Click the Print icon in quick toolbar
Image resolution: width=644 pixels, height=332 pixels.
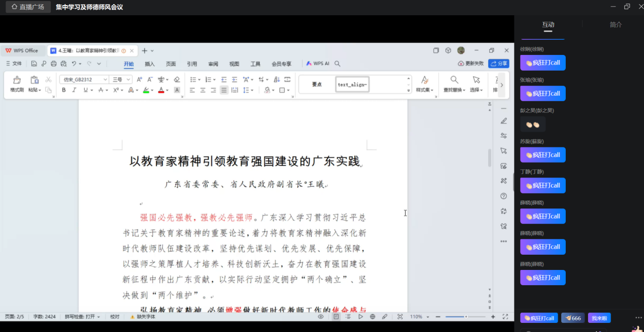point(53,64)
